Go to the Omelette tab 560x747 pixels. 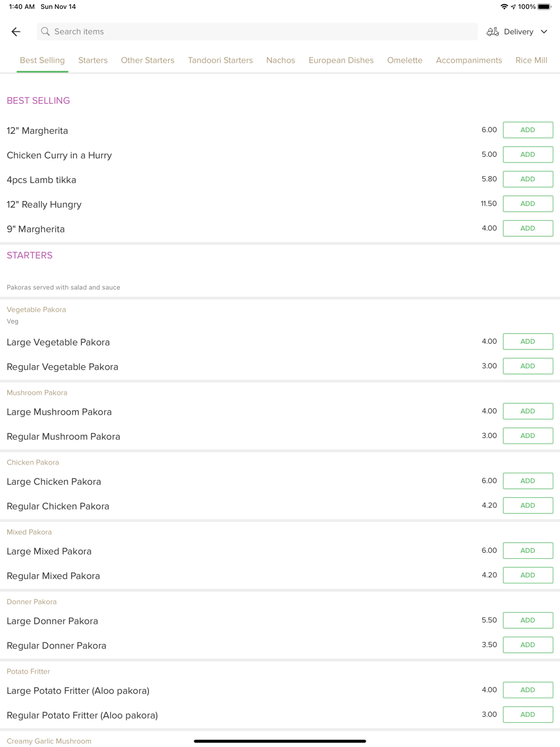[x=405, y=60]
